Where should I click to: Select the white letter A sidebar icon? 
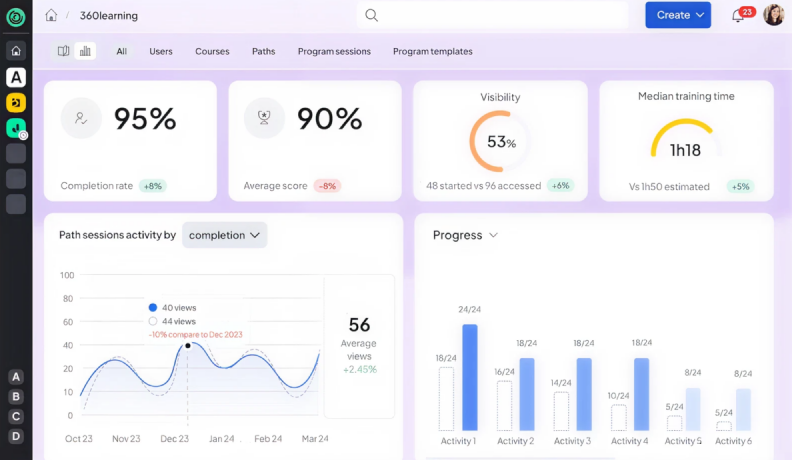[16, 77]
